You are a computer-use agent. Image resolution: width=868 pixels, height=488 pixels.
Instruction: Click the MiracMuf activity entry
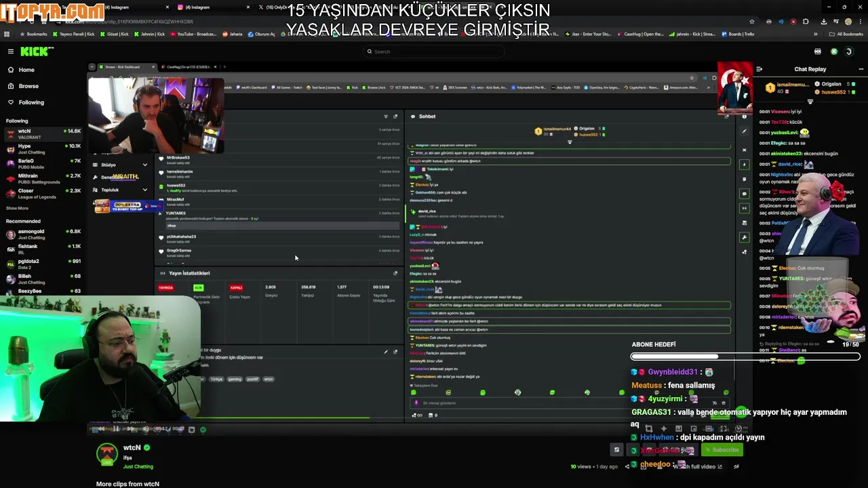click(279, 201)
